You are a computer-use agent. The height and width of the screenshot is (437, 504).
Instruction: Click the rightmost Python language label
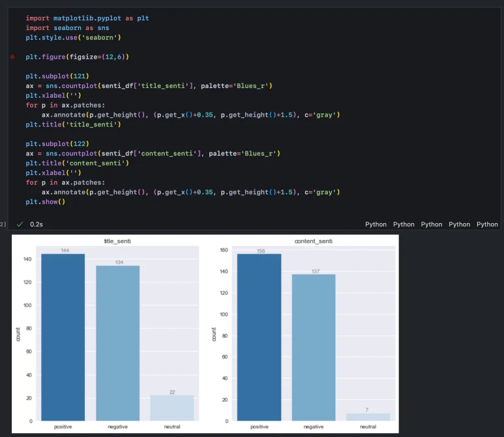point(487,224)
